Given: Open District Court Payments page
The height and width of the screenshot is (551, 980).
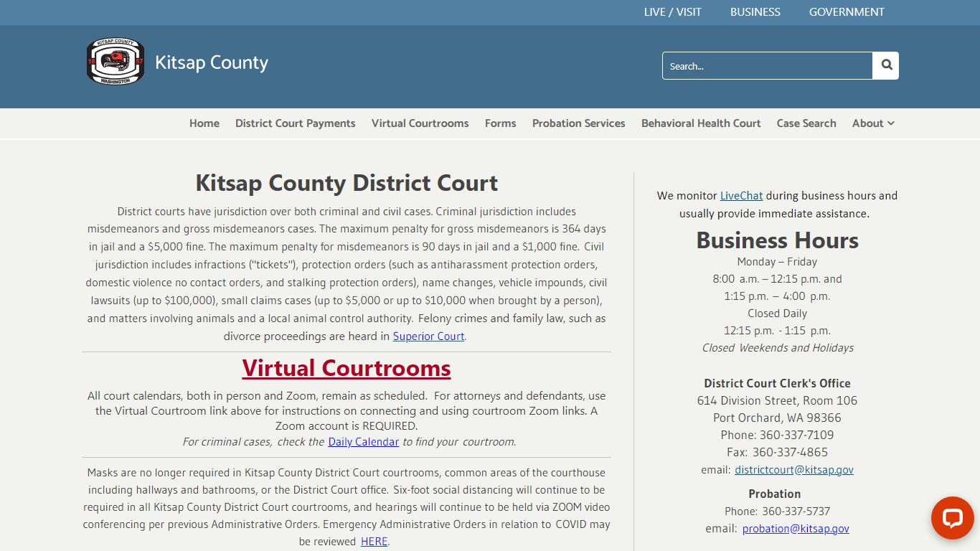Looking at the screenshot, I should (296, 123).
